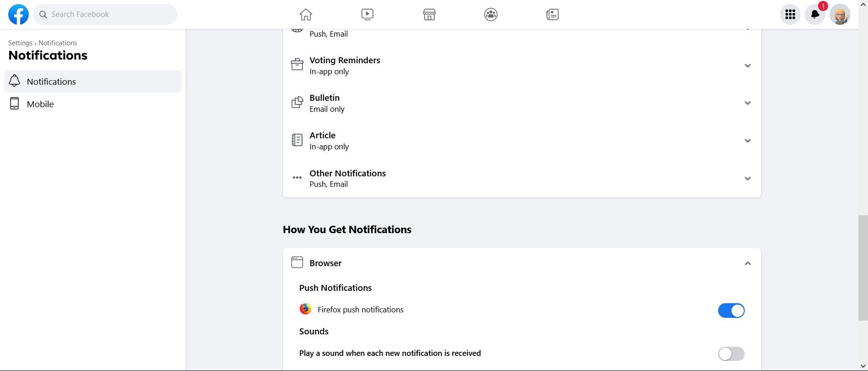Viewport: 868px width, 371px height.
Task: Click the phone icon beside Mobile
Action: coord(14,104)
